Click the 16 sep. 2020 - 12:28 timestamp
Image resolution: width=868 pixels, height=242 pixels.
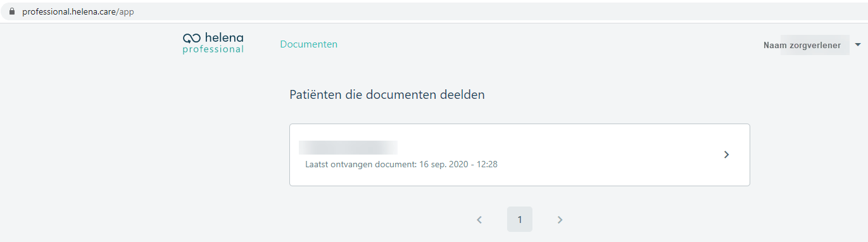click(458, 165)
